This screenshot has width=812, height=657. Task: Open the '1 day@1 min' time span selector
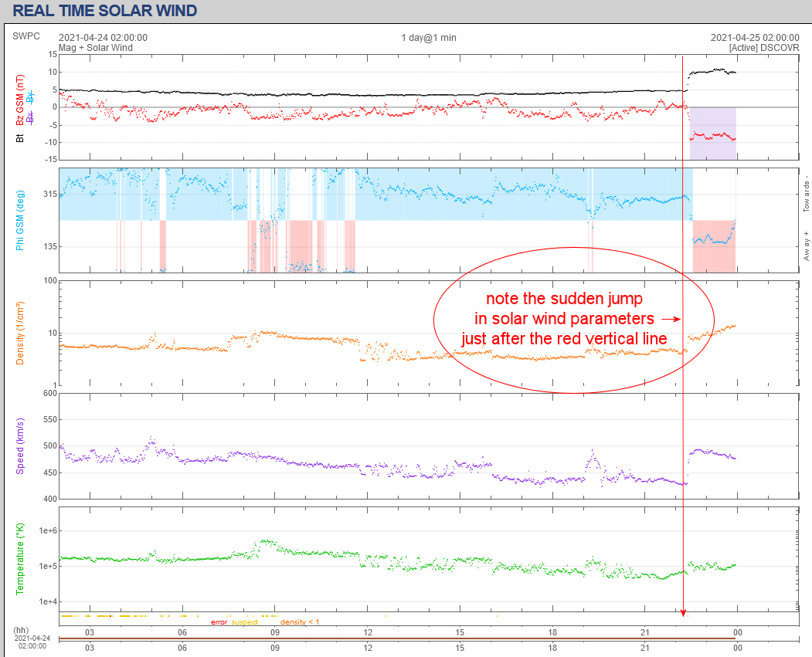tap(429, 38)
